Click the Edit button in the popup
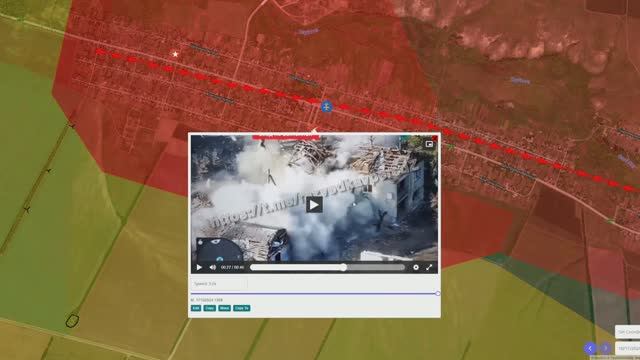 point(196,308)
